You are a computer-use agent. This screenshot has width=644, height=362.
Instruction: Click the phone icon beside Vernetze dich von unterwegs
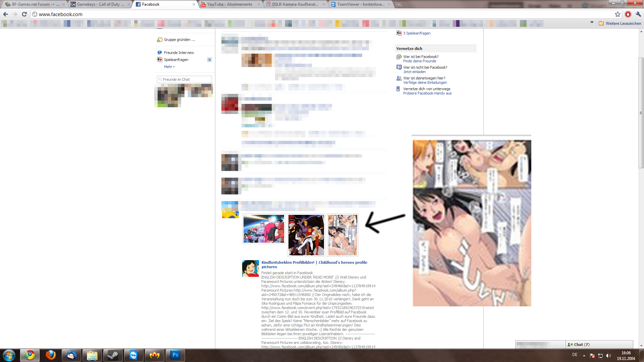coord(398,89)
